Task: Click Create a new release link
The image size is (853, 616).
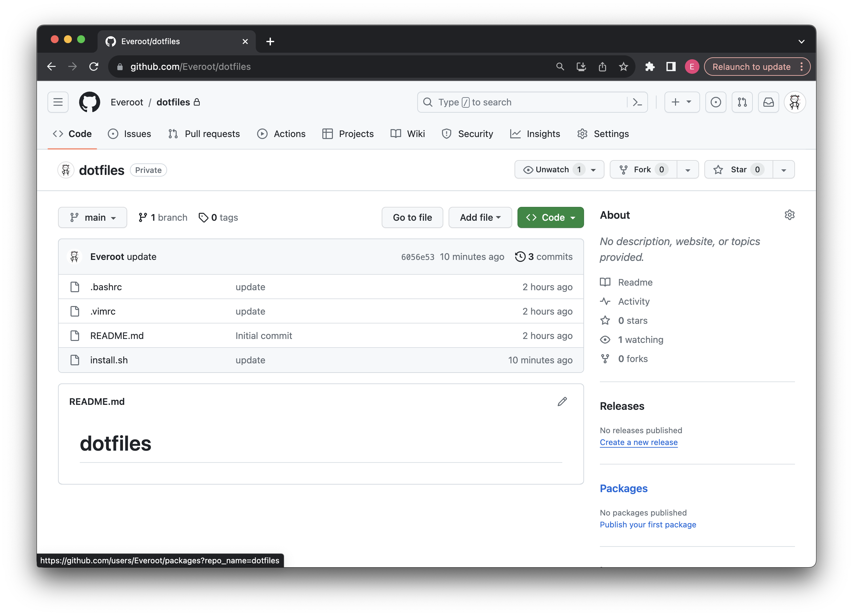Action: [638, 442]
